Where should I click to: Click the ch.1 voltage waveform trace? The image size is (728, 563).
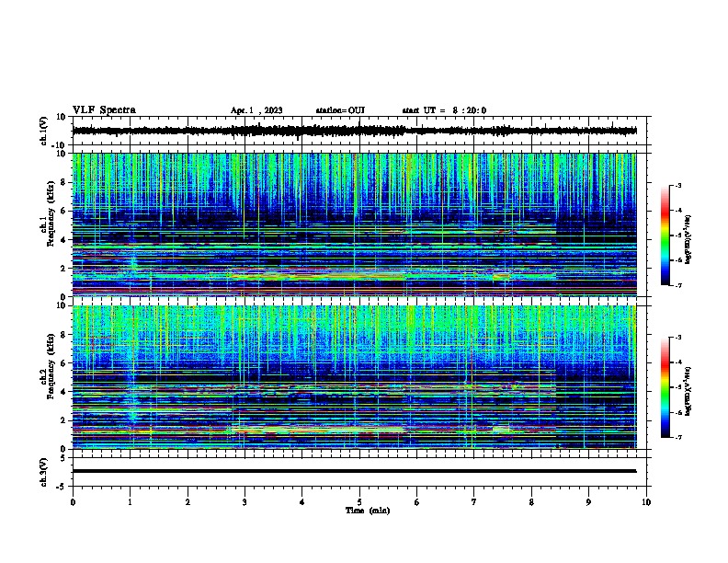click(354, 131)
